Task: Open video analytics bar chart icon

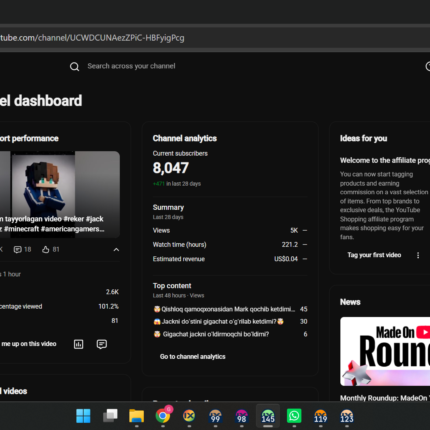Action: (78, 344)
